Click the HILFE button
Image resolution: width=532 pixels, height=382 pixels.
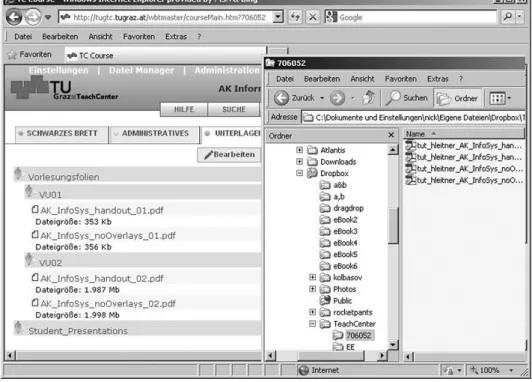coord(184,110)
